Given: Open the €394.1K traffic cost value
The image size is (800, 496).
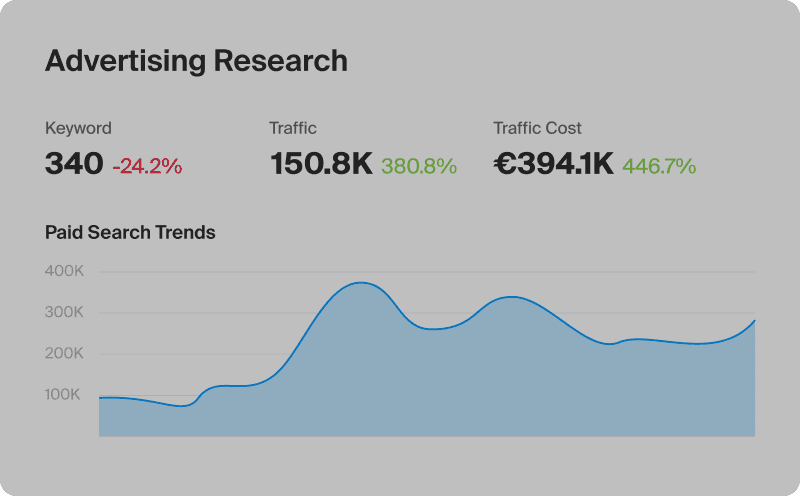Looking at the screenshot, I should pyautogui.click(x=553, y=165).
